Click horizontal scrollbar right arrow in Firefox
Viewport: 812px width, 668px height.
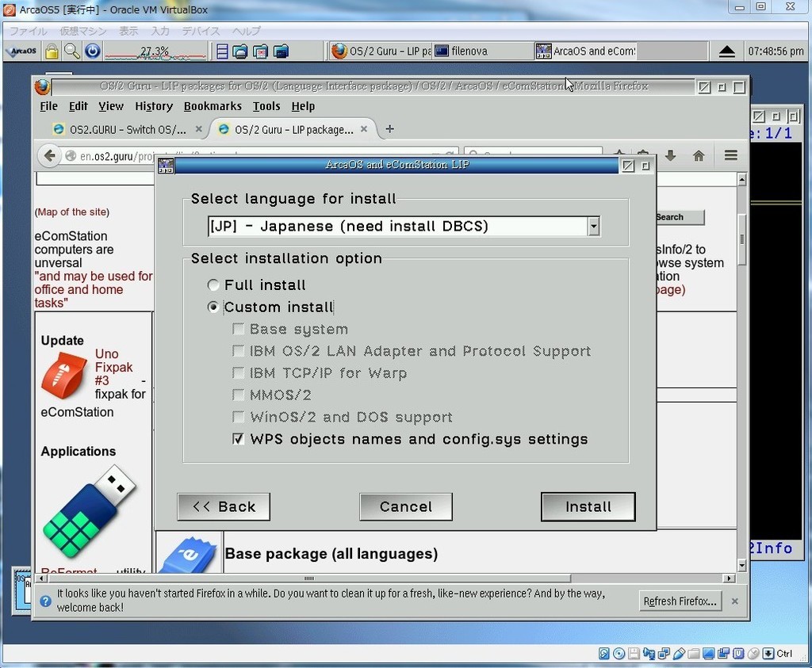click(x=730, y=578)
